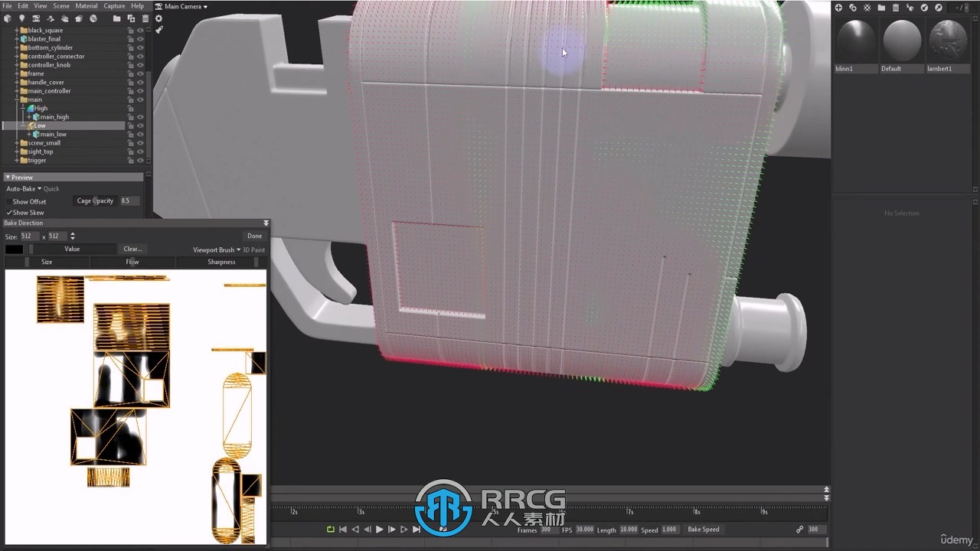The height and width of the screenshot is (551, 980).
Task: Add a fog object with the cloud icon
Action: coord(65,18)
